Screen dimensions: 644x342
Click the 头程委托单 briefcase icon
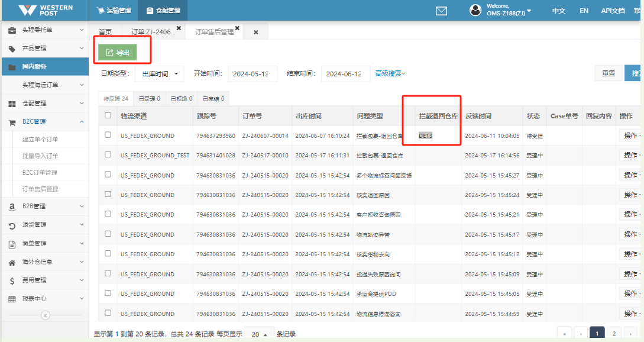click(x=12, y=30)
